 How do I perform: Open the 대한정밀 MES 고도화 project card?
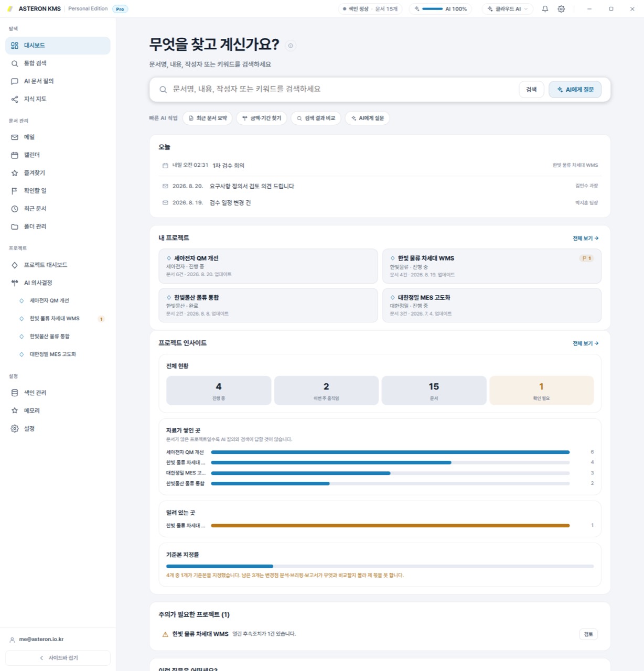(491, 305)
